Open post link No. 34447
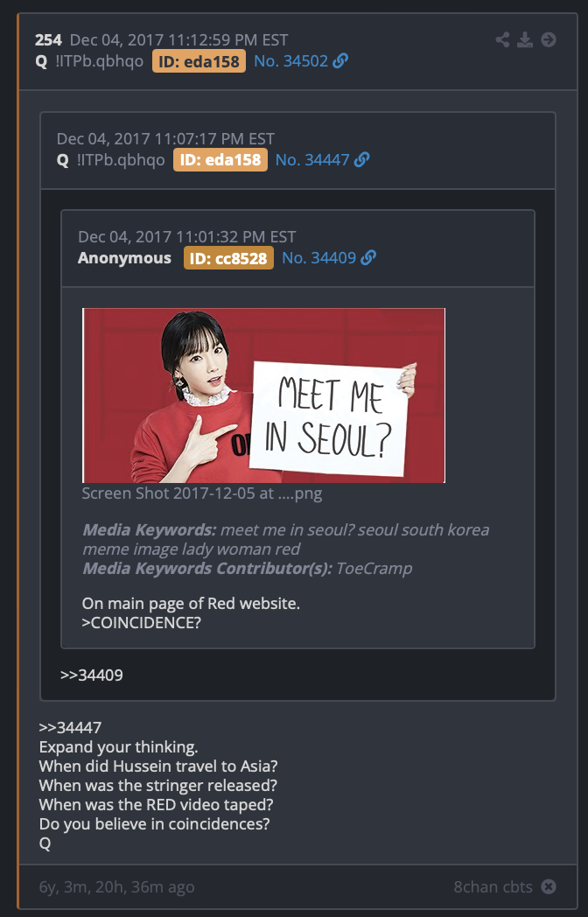 tap(312, 159)
